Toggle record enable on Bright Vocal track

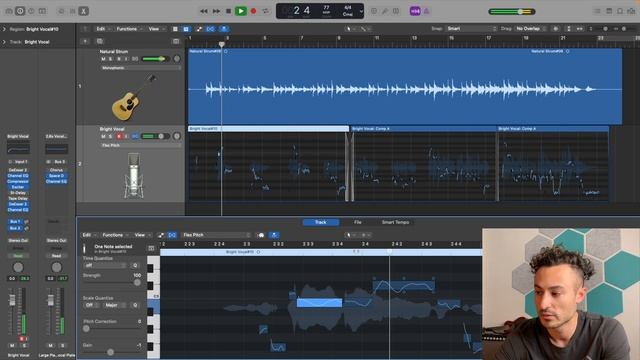click(x=119, y=136)
